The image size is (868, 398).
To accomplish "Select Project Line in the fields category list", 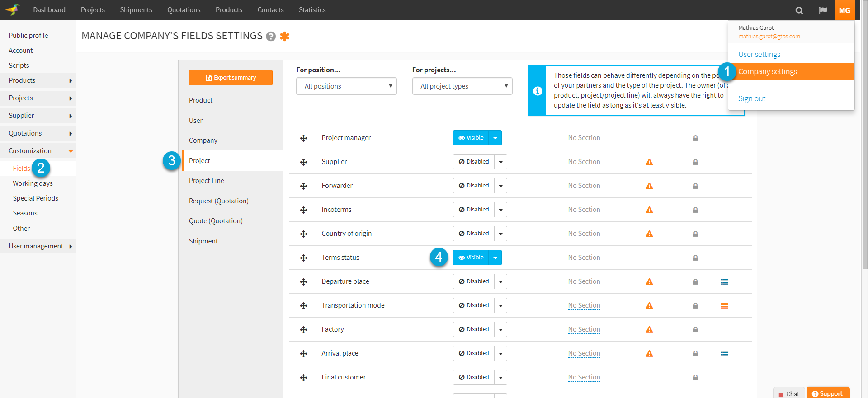I will pos(207,181).
